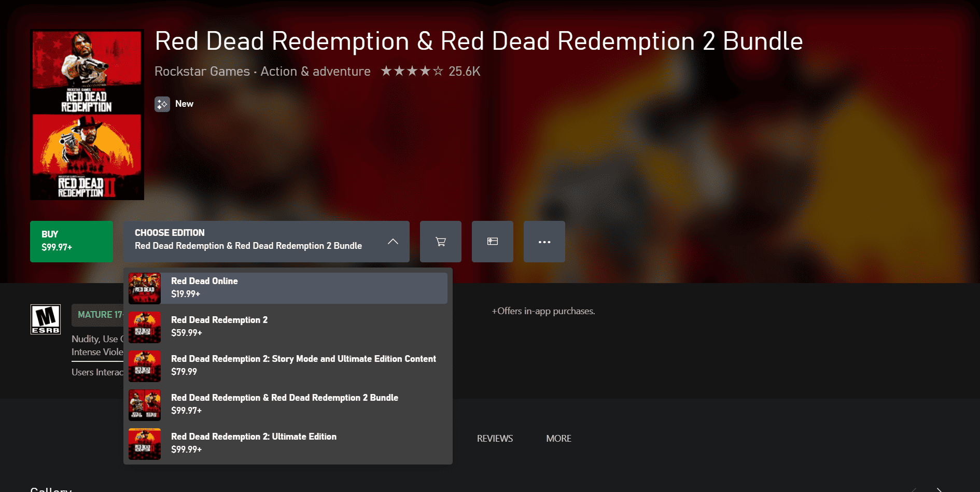Click the star rating 25.6K reviews

pyautogui.click(x=430, y=71)
